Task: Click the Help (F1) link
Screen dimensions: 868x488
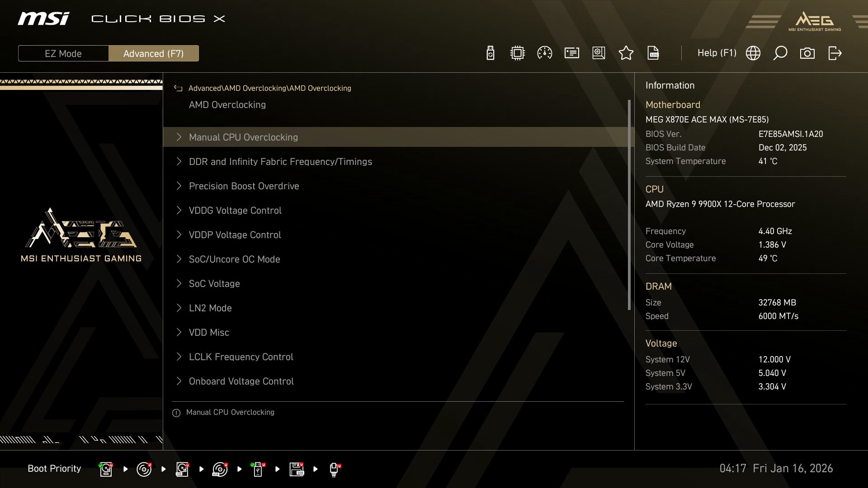Action: coord(717,53)
